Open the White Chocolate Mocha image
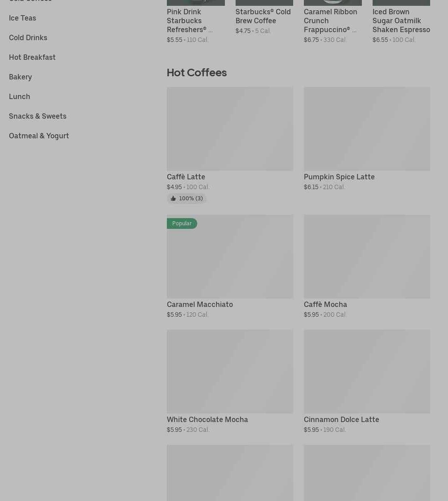Screen dimensions: 448x501 230,371
